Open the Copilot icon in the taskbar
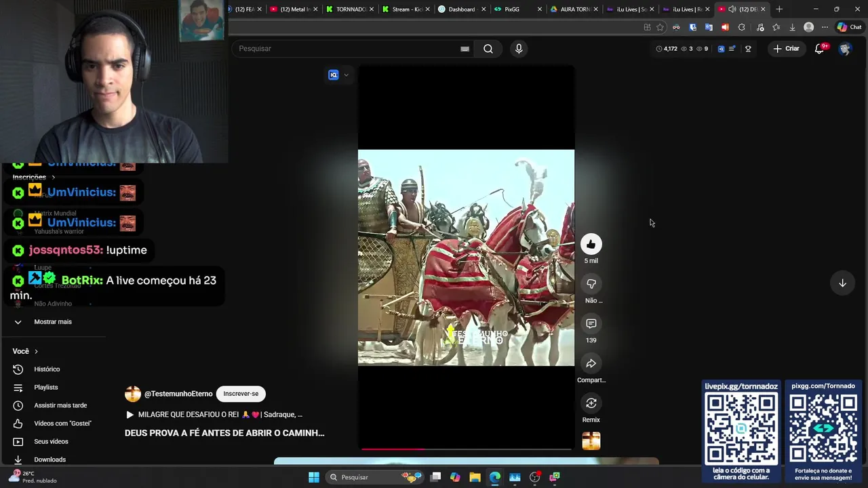The height and width of the screenshot is (488, 868). tap(455, 477)
